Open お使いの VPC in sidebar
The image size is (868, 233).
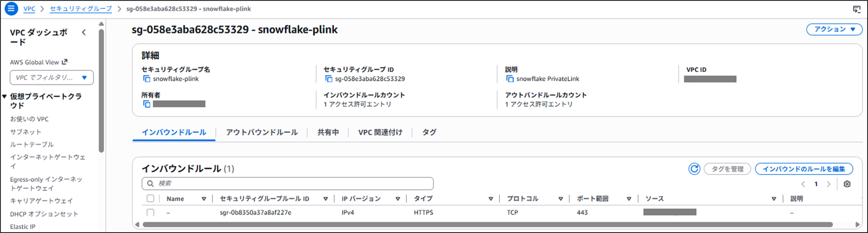coord(29,119)
